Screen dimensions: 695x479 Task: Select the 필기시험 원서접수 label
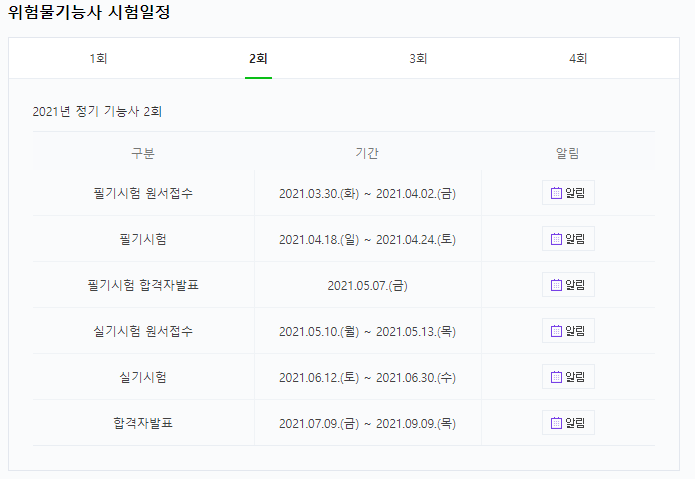click(x=143, y=193)
